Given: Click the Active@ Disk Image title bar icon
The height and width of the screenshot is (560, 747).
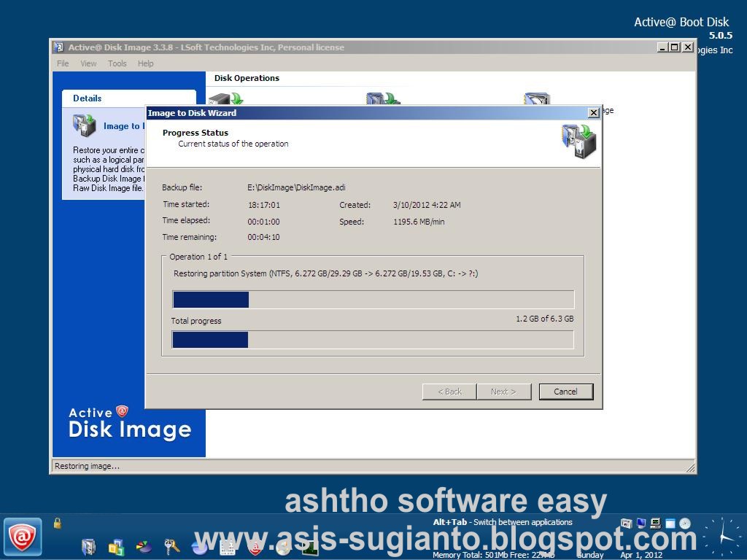Looking at the screenshot, I should [58, 47].
